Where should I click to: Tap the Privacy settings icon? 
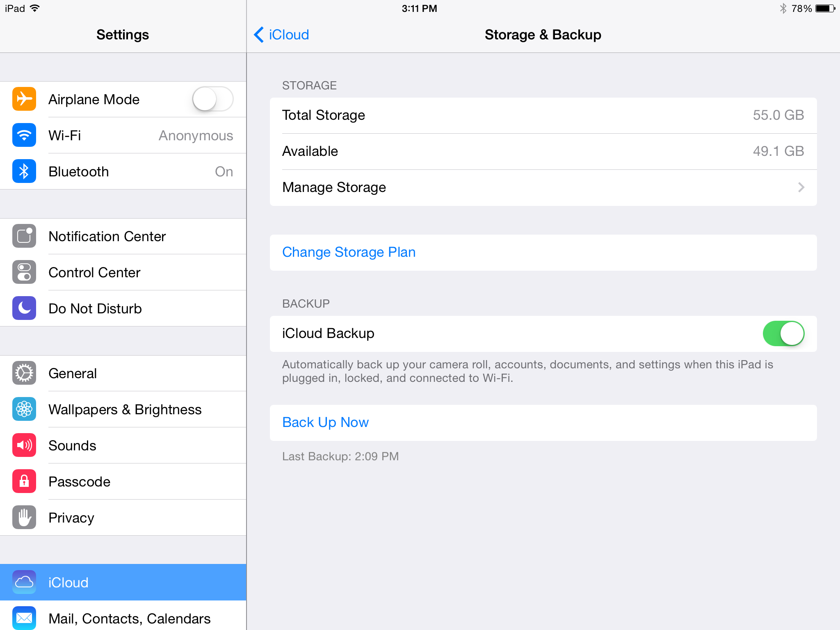(x=24, y=518)
